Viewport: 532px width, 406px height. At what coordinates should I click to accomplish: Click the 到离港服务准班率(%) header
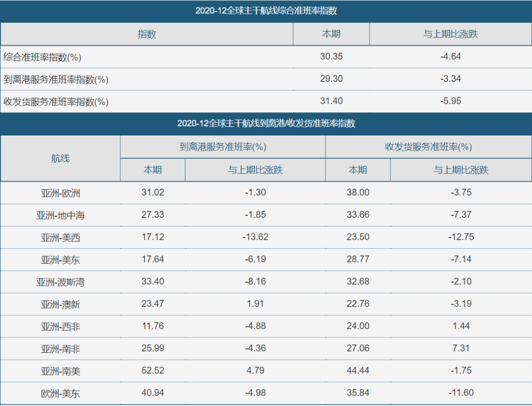click(x=222, y=146)
